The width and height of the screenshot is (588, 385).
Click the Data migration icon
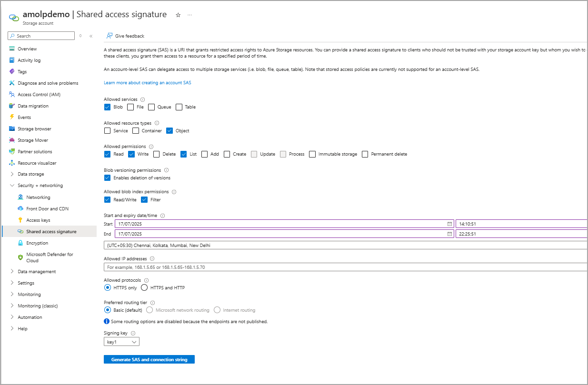tap(12, 106)
